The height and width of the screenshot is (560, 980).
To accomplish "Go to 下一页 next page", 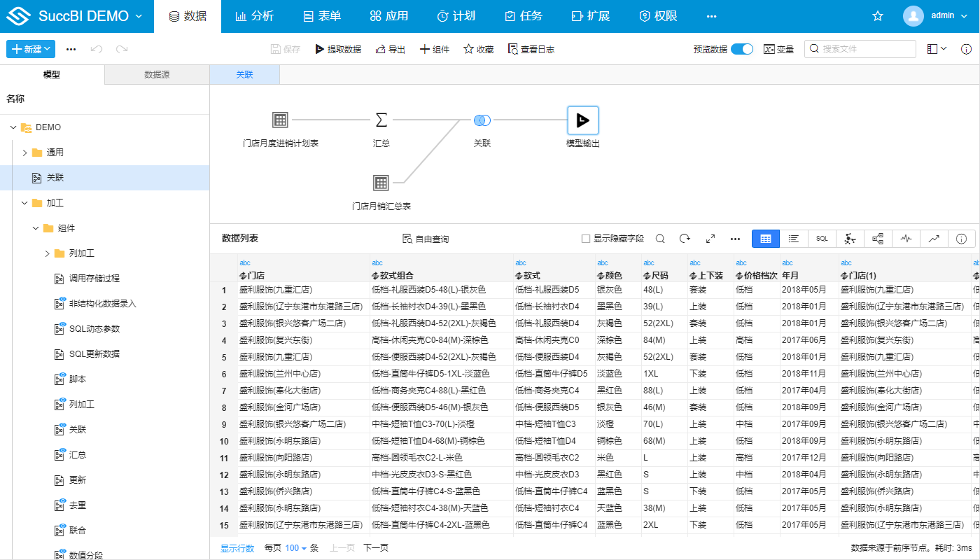I will pyautogui.click(x=376, y=548).
